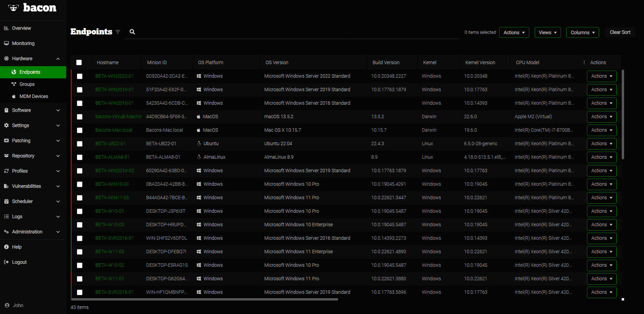Viewport: 644px width, 314px height.
Task: Open the Columns dropdown
Action: 583,32
